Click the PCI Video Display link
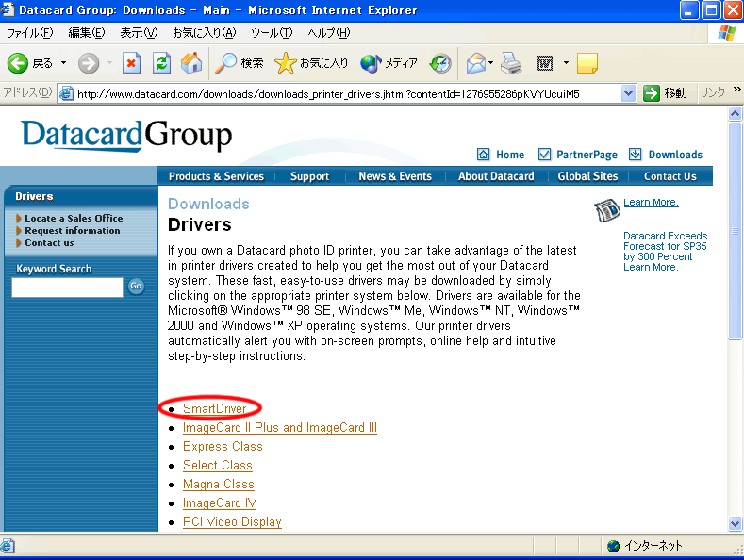This screenshot has height=560, width=744. click(232, 522)
